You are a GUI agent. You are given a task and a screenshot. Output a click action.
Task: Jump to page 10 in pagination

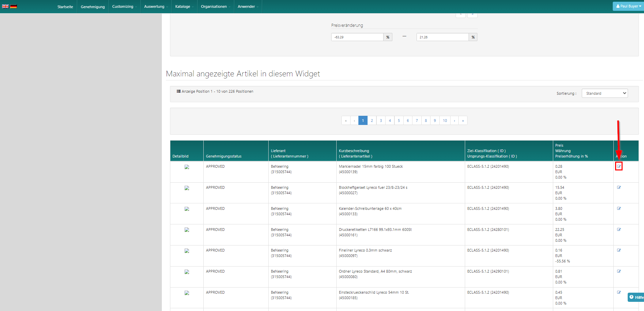coord(445,121)
